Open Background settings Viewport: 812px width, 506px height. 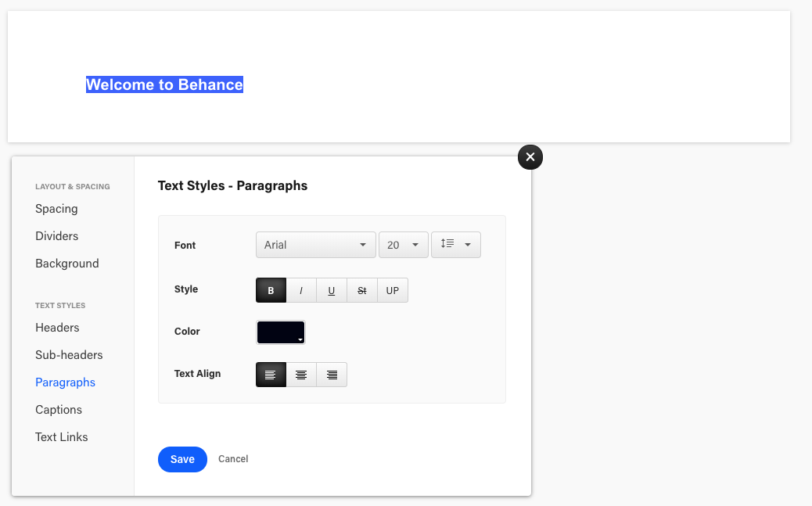pyautogui.click(x=67, y=264)
